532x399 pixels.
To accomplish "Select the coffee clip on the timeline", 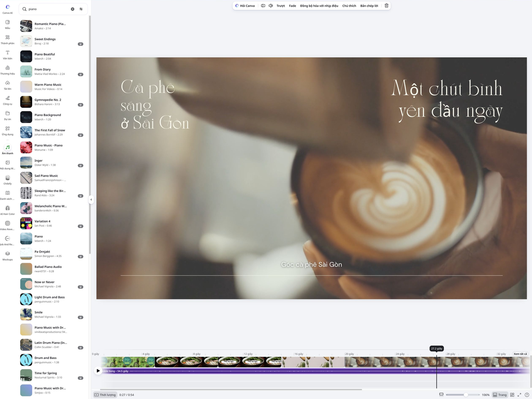I will click(x=437, y=362).
